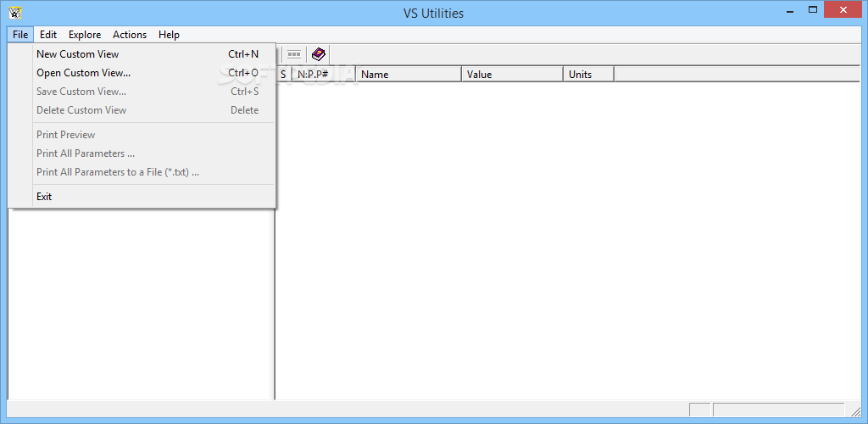Select Delete Custom View menu entry
Screen dimensions: 868x424
[x=142, y=110]
